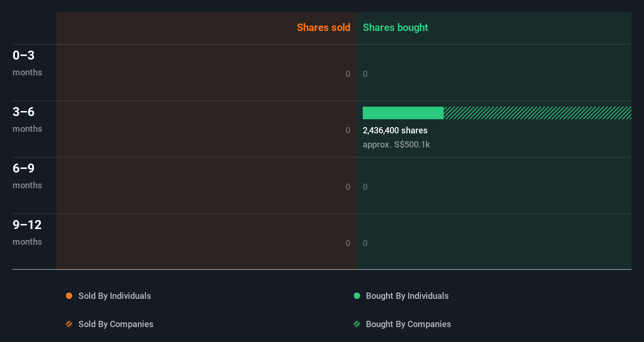Click the shares sold zero in 9–12 months

point(348,243)
